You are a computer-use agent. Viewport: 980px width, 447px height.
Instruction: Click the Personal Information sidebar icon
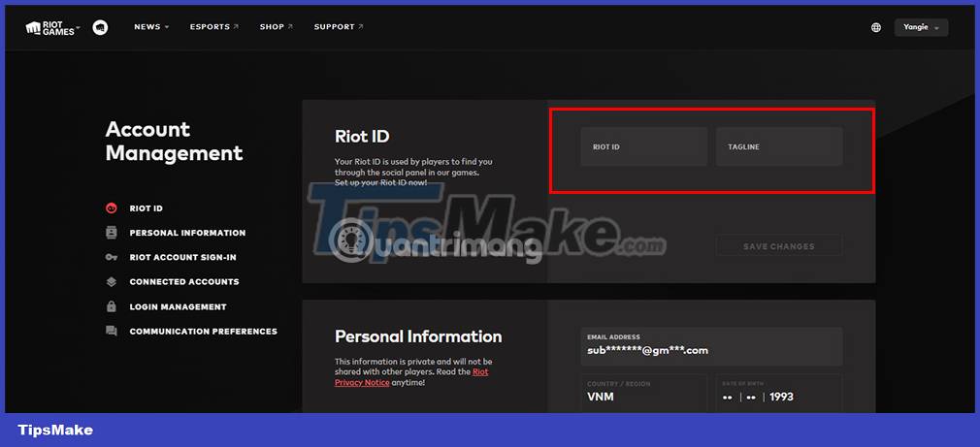coord(112,233)
